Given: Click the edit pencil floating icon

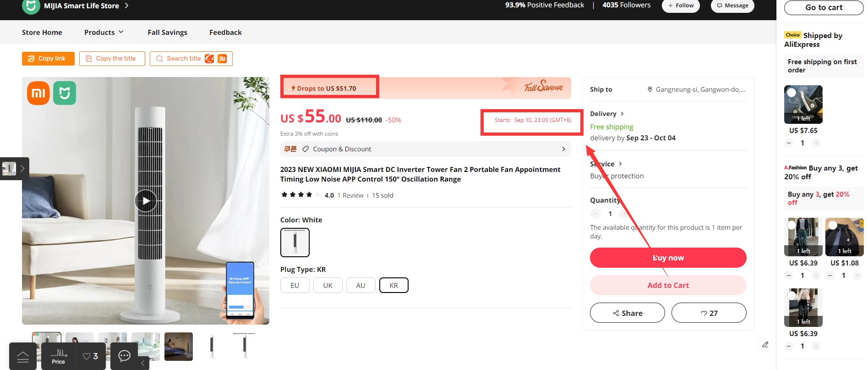Looking at the screenshot, I should pyautogui.click(x=765, y=344).
